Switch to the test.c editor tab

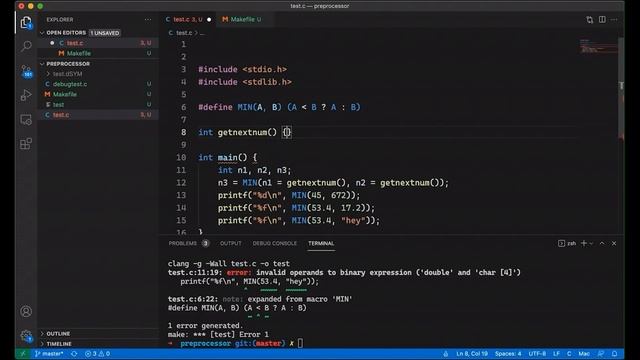click(x=188, y=20)
